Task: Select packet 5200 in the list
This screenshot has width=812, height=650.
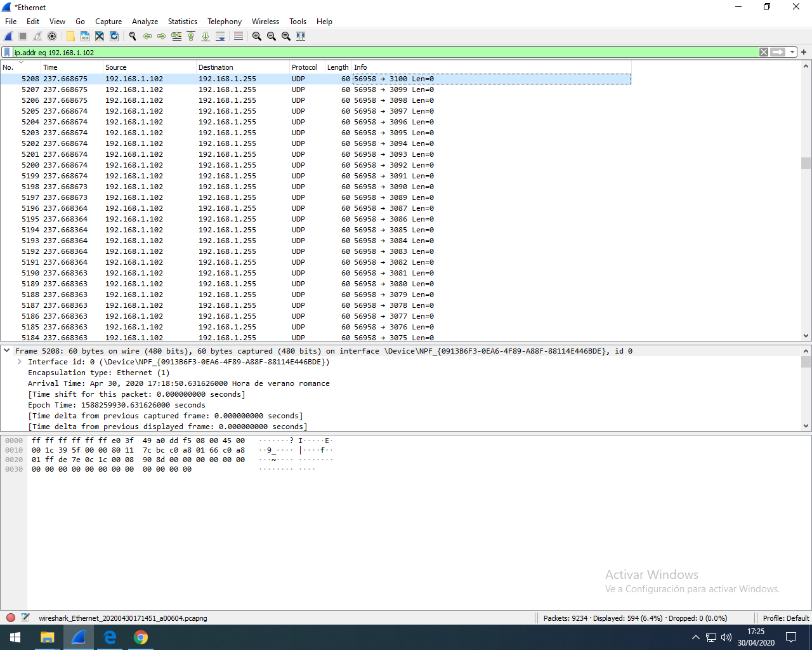Action: 316,165
